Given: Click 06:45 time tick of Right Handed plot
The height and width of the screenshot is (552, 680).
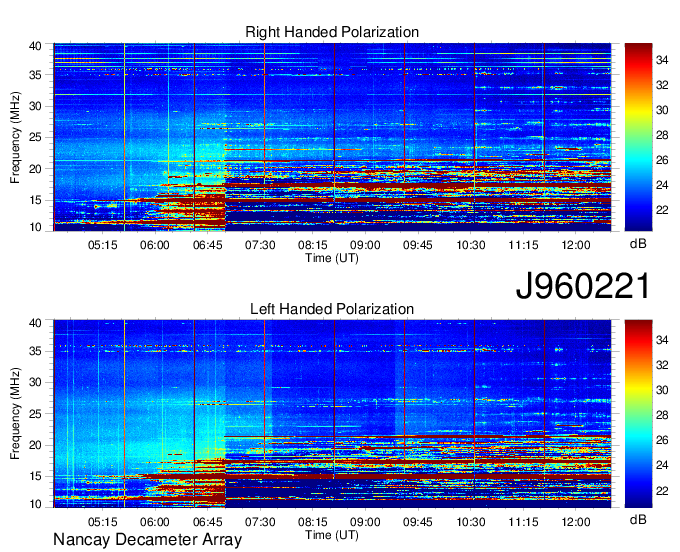Looking at the screenshot, I should [207, 245].
